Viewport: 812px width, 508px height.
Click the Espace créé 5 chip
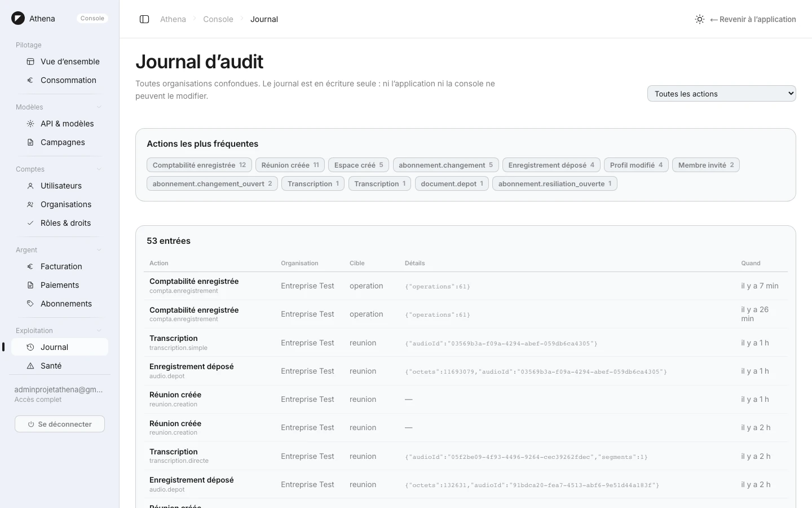click(359, 165)
